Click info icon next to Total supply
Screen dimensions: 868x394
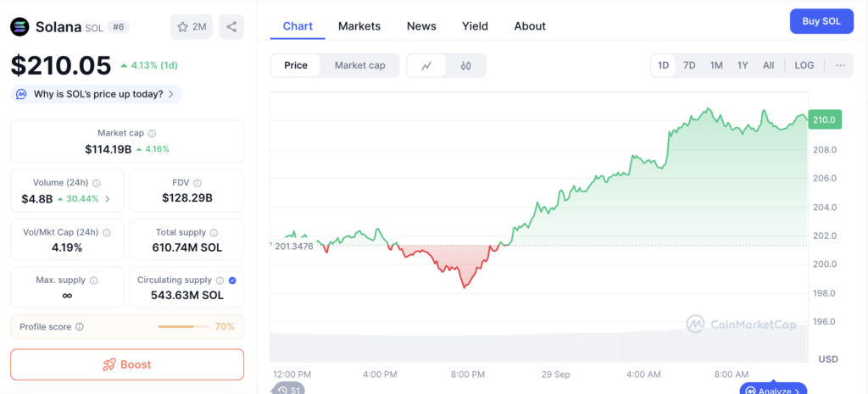pyautogui.click(x=214, y=232)
